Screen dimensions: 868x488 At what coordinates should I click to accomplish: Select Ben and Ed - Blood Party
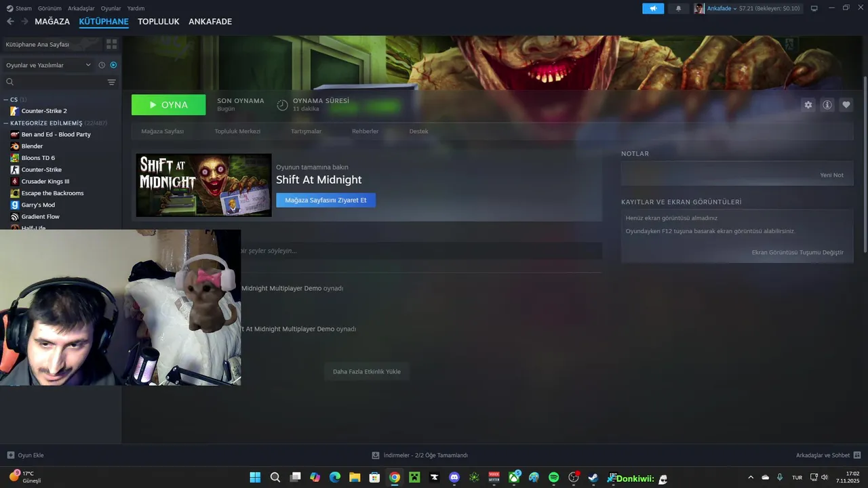(x=56, y=134)
